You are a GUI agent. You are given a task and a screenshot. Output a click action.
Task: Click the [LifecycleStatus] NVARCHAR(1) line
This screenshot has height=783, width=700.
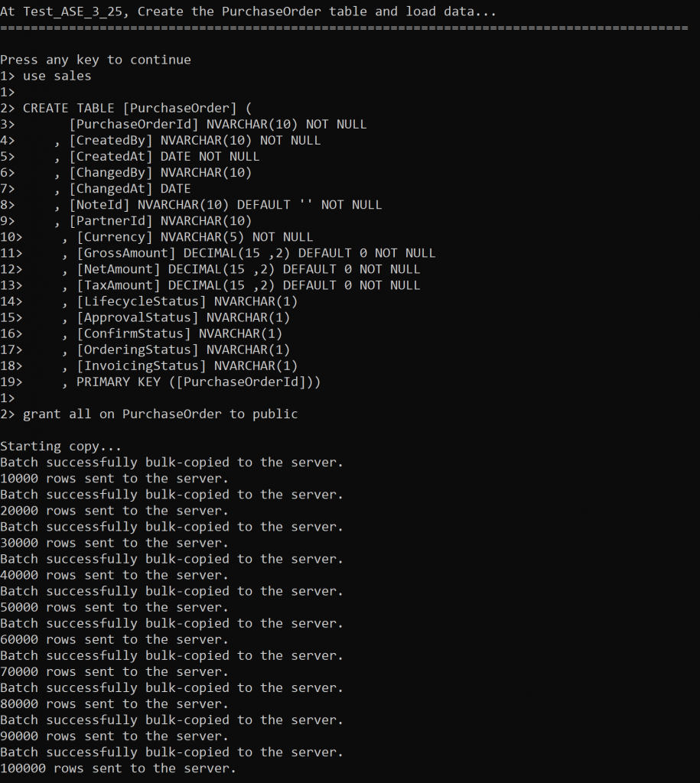click(x=180, y=301)
